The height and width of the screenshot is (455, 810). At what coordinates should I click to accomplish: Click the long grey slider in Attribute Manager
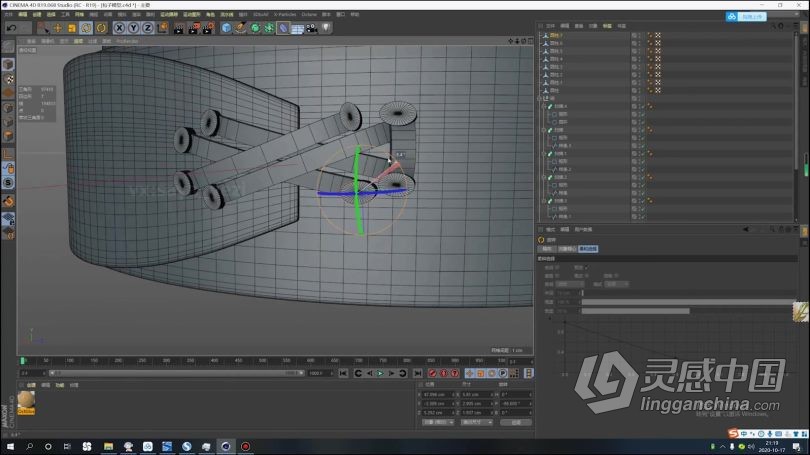pyautogui.click(x=688, y=302)
